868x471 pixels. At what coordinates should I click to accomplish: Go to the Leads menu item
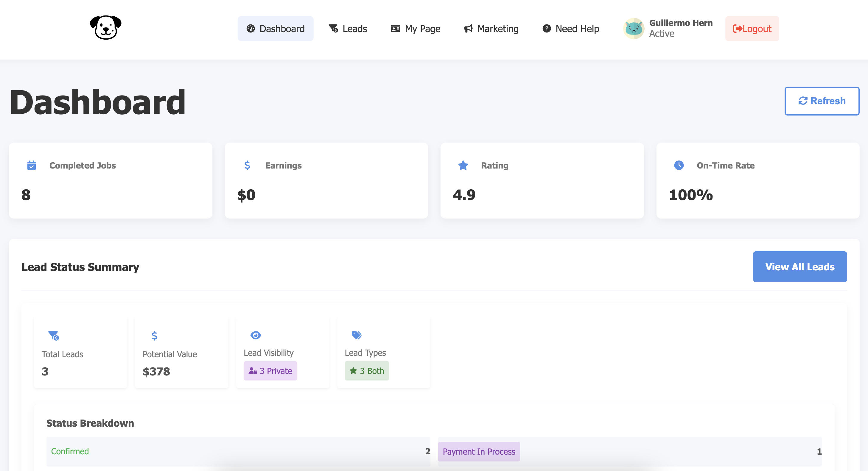click(348, 29)
